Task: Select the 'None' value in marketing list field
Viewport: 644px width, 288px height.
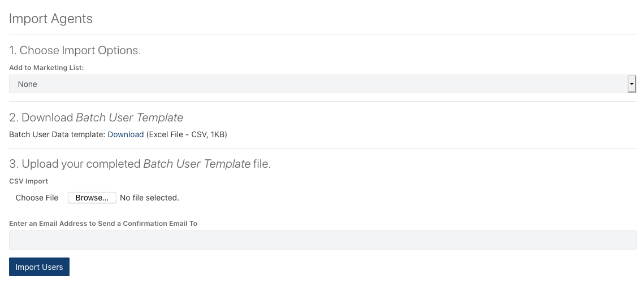Action: (28, 84)
